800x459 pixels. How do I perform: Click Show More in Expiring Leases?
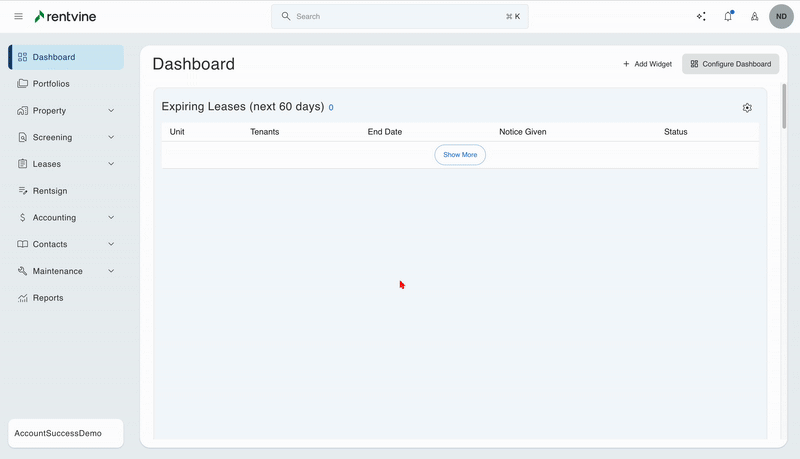(460, 155)
